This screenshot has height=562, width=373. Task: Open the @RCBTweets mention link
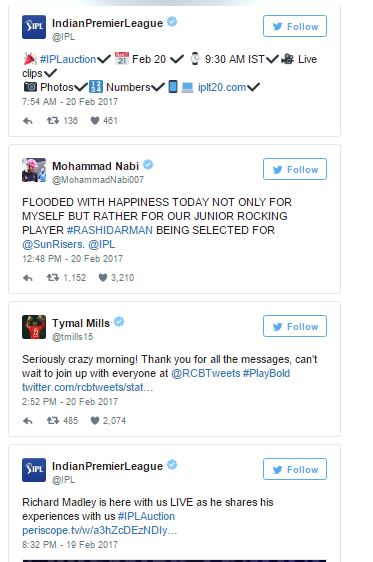coord(205,373)
